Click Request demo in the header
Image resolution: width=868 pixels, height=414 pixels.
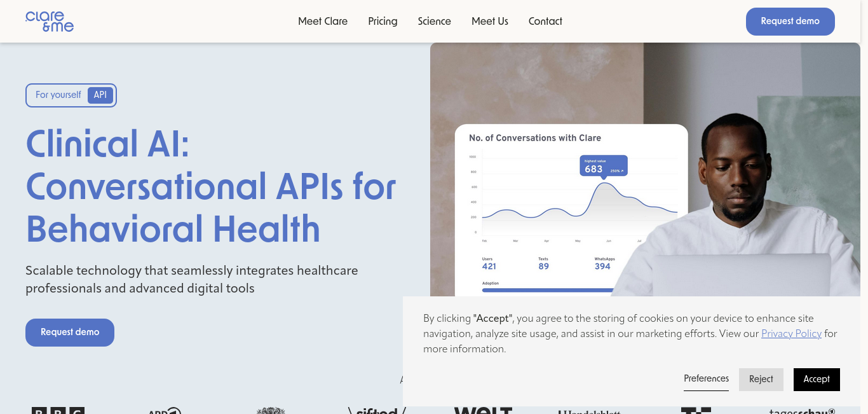click(790, 21)
